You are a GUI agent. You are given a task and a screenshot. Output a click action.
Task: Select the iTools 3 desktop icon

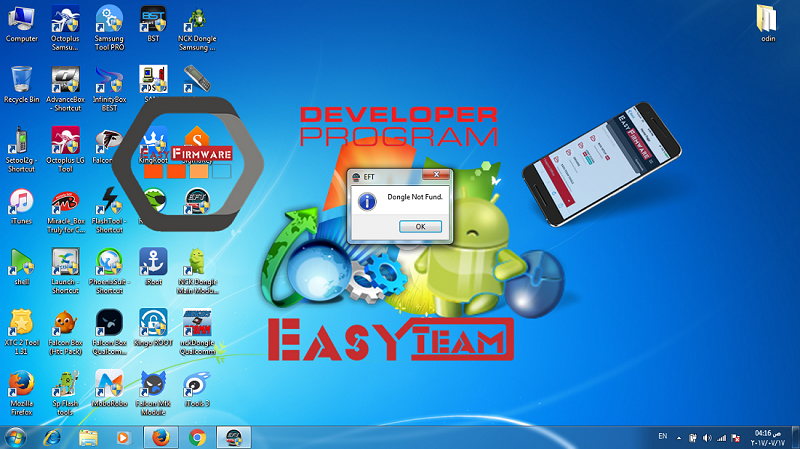coord(197,389)
